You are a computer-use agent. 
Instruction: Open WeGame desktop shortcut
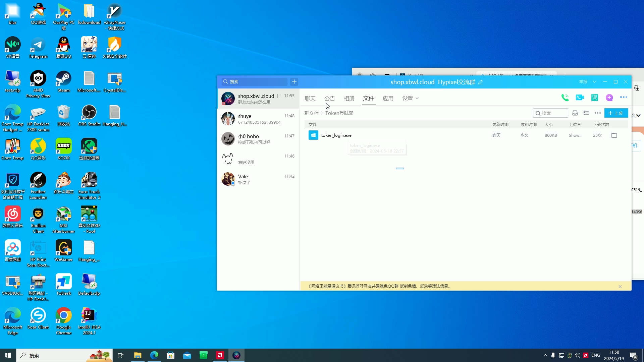63,251
